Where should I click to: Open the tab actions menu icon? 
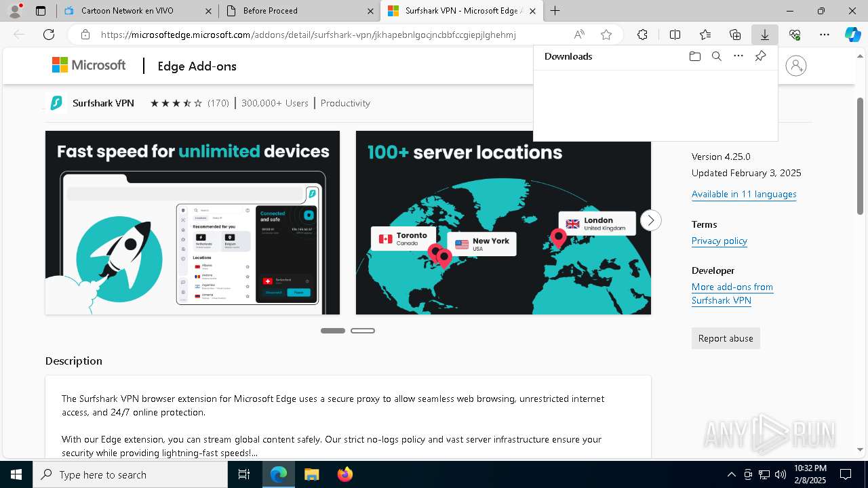(x=41, y=11)
